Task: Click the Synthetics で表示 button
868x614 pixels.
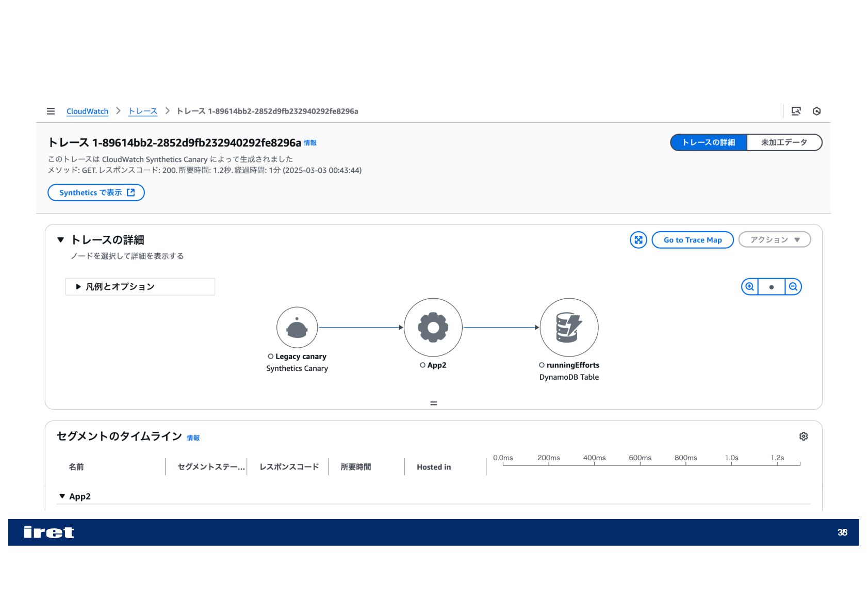Action: 96,192
